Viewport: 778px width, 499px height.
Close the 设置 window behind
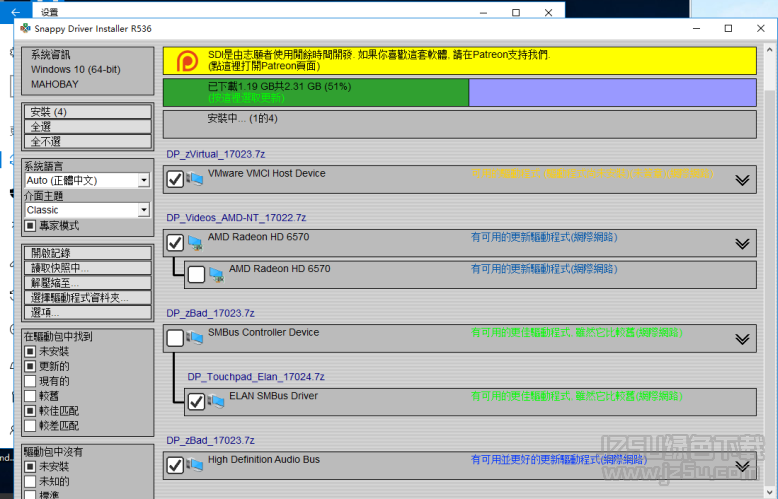[548, 12]
